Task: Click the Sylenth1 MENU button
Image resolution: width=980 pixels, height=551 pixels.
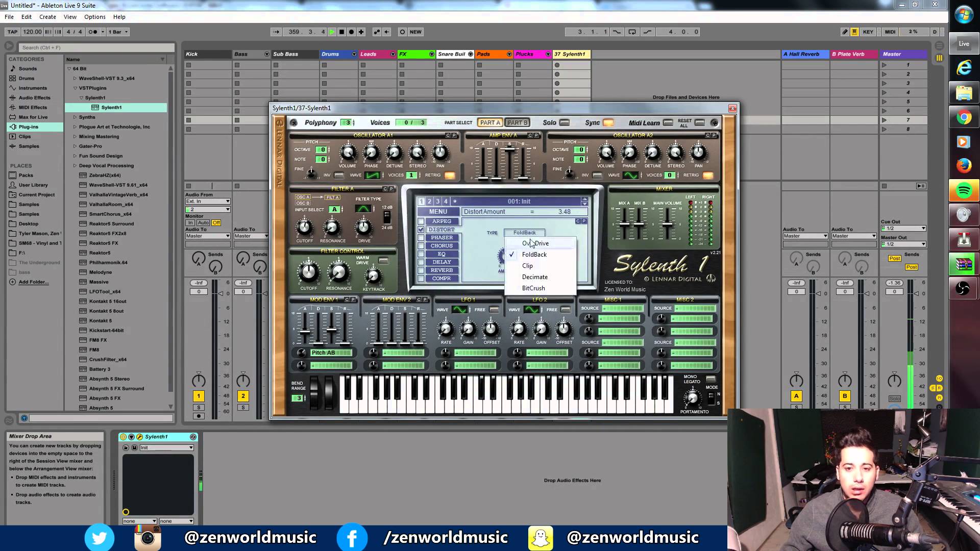Action: 438,212
